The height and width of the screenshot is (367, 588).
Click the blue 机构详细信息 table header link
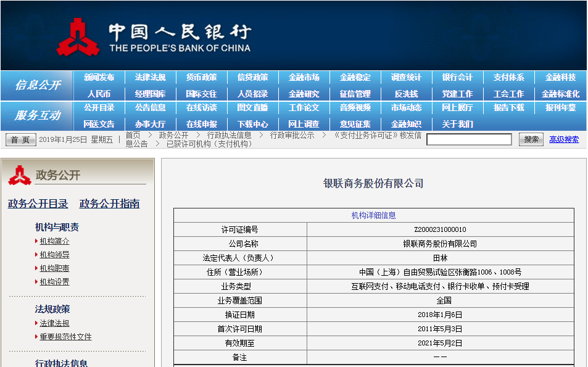tap(375, 214)
